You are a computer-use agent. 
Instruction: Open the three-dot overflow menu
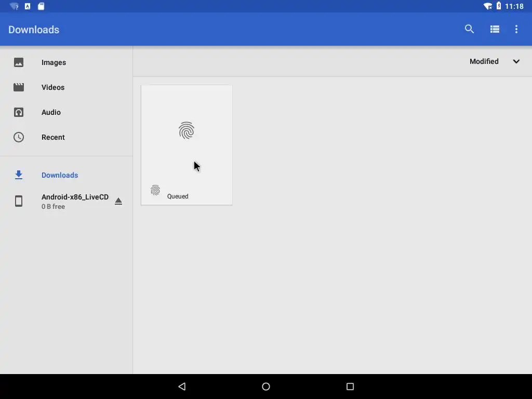coord(516,29)
